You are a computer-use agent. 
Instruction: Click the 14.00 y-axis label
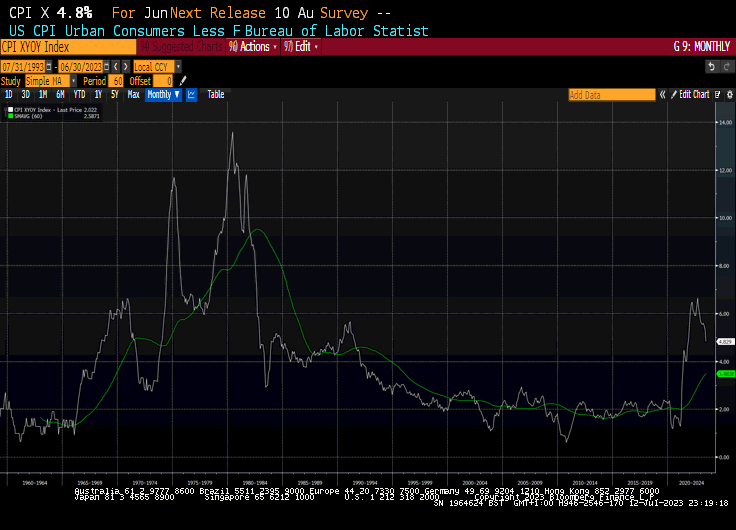[x=725, y=123]
